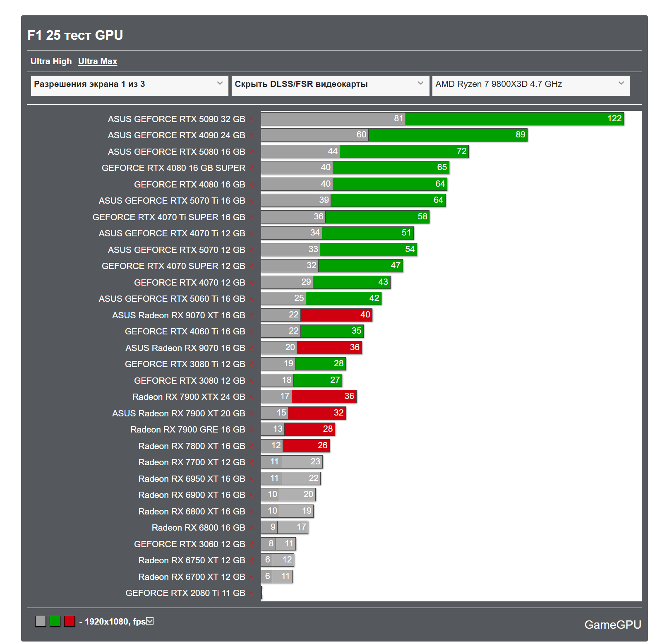Click the red X beside GEFORCE RTX 3080 12 GB
The width and height of the screenshot is (667, 644).
coord(251,381)
